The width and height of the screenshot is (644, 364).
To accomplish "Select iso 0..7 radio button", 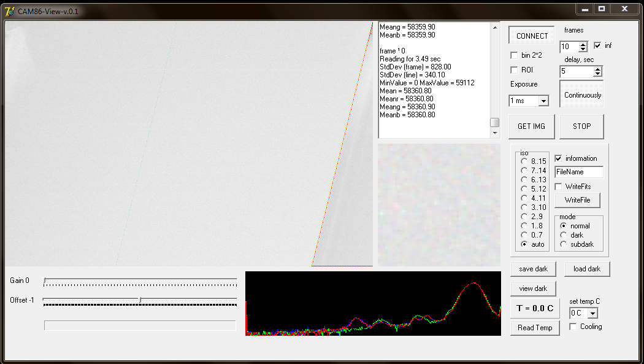I will point(524,235).
